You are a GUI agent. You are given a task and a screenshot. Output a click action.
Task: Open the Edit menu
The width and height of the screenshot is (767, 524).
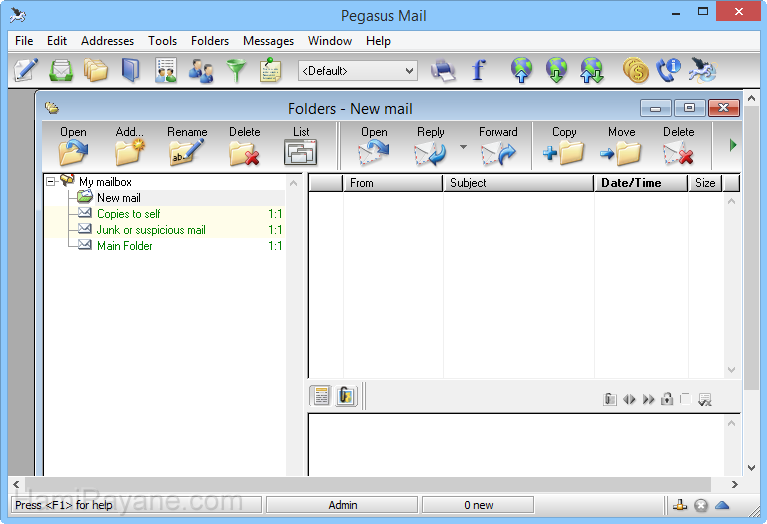click(57, 41)
